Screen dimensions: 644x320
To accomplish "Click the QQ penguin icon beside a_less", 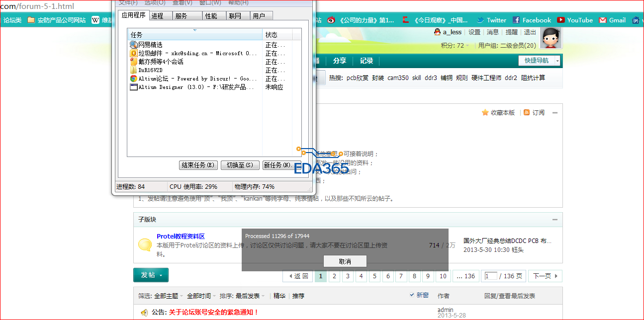I will 437,32.
